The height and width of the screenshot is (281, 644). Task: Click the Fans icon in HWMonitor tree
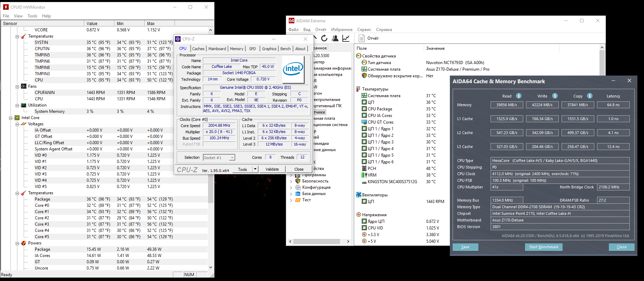(24, 86)
